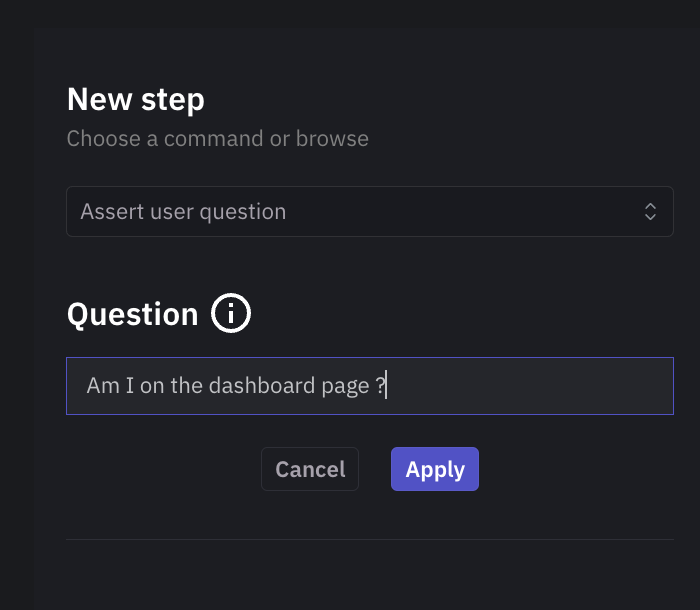
Task: Discard the new step with Cancel
Action: tap(310, 469)
